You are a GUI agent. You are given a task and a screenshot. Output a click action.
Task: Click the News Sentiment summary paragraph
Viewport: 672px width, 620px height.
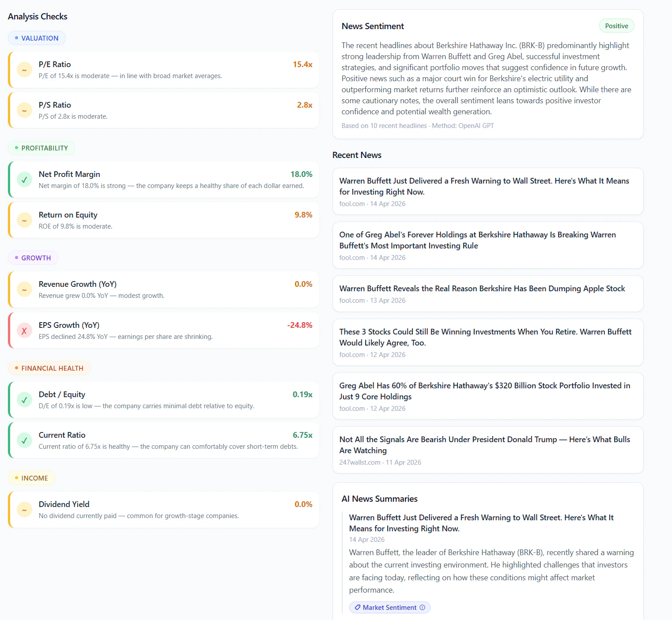point(487,79)
